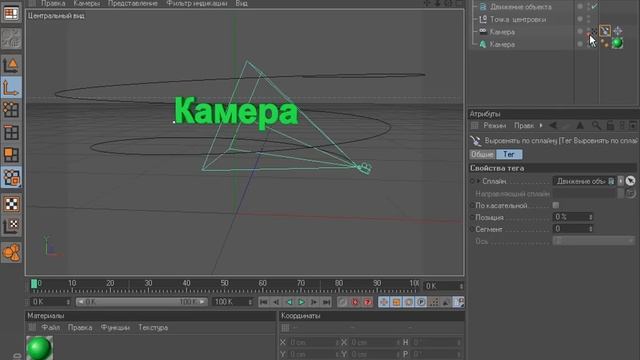The height and width of the screenshot is (360, 640).
Task: Click the autokeying red button
Action: [x=367, y=302]
